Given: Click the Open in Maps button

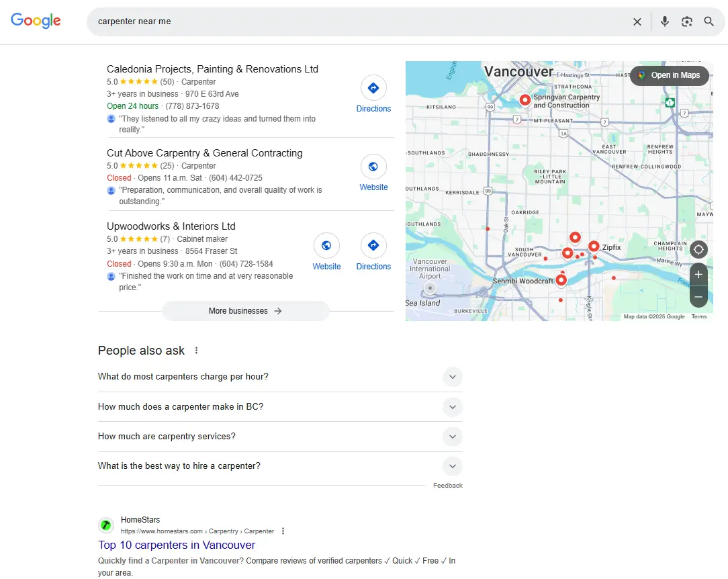Looking at the screenshot, I should click(x=669, y=75).
